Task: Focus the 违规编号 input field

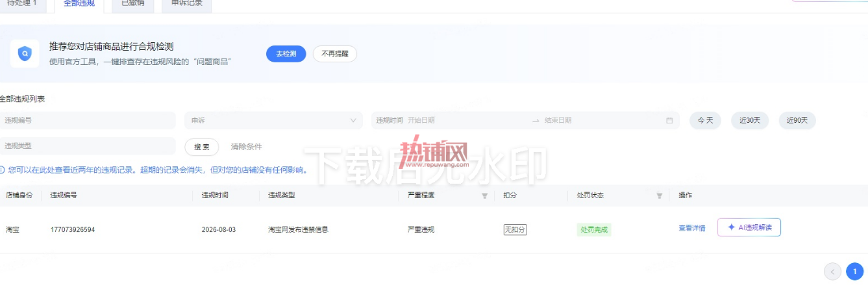Action: click(88, 120)
